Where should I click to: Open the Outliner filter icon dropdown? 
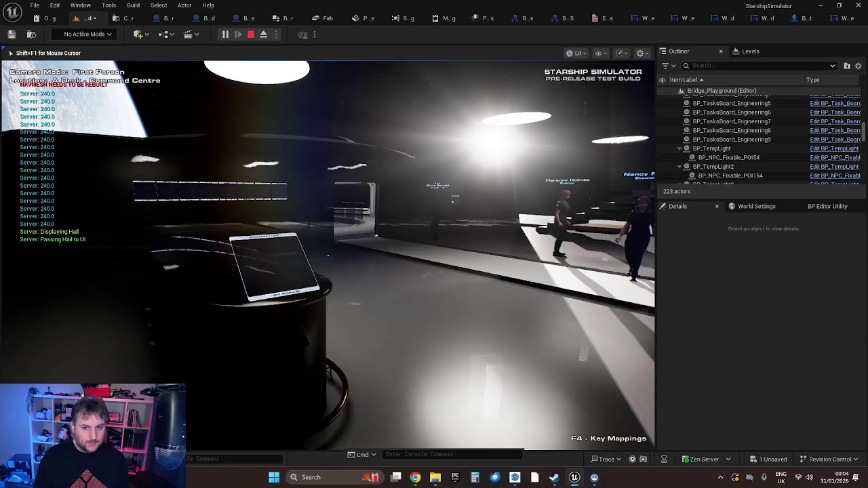coord(669,66)
